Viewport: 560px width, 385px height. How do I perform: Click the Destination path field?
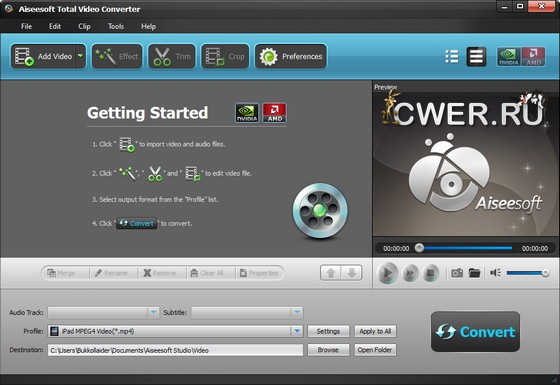[175, 350]
